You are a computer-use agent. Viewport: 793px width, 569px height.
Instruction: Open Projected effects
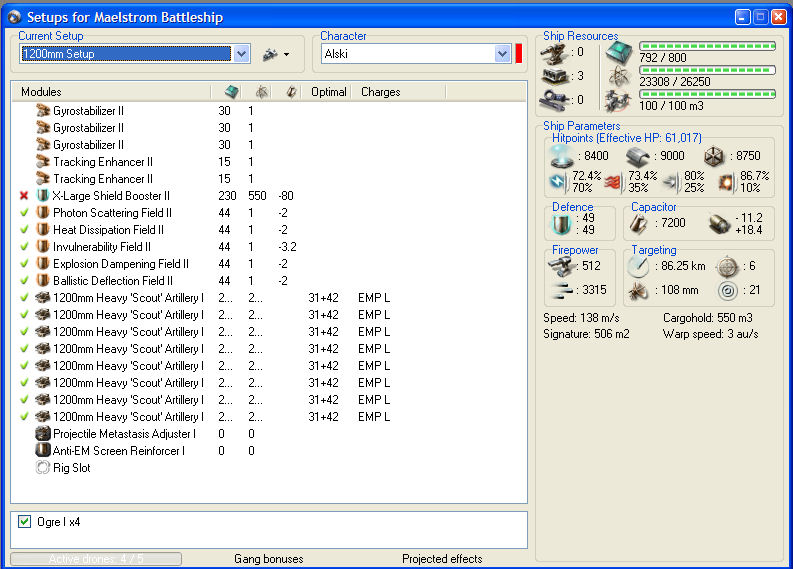(442, 558)
